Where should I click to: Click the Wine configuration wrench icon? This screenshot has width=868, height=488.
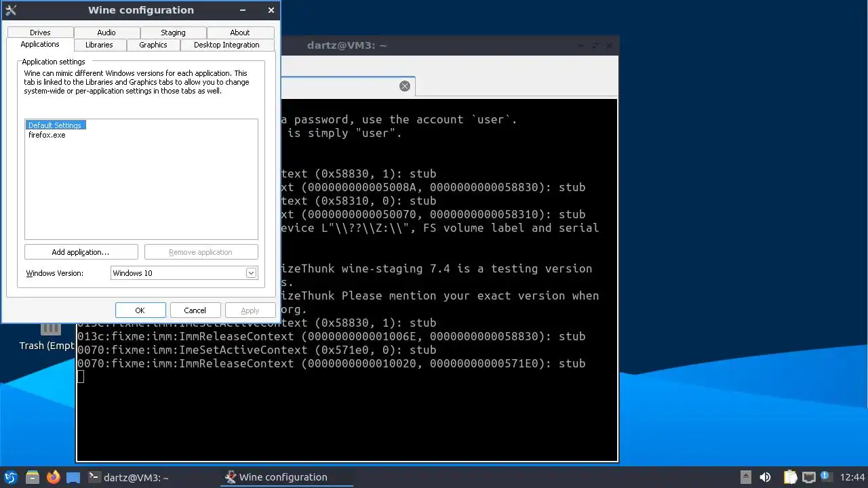pos(11,10)
